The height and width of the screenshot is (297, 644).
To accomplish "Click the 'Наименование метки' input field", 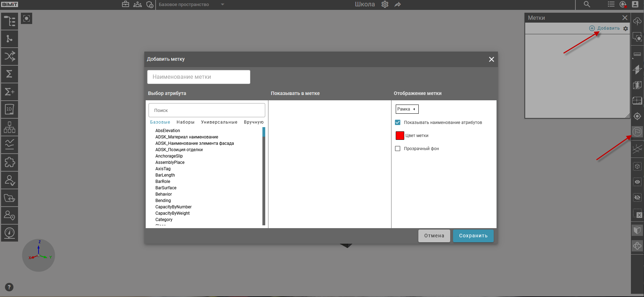I will pyautogui.click(x=198, y=77).
